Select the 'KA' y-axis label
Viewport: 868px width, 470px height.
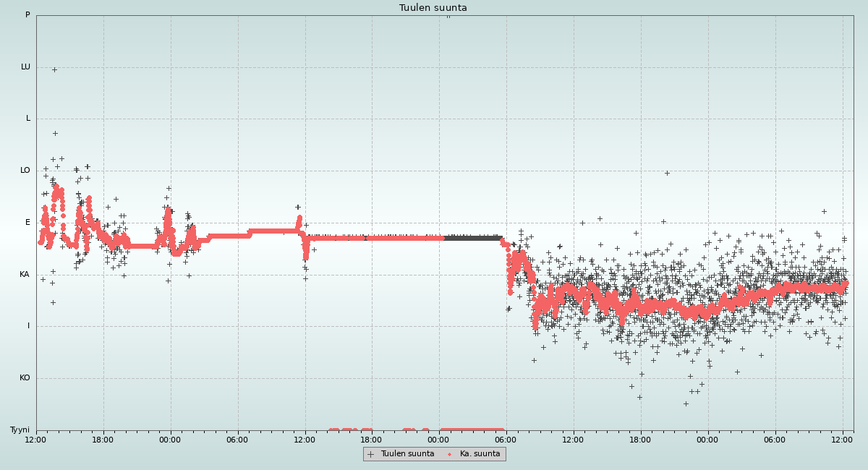pyautogui.click(x=25, y=275)
